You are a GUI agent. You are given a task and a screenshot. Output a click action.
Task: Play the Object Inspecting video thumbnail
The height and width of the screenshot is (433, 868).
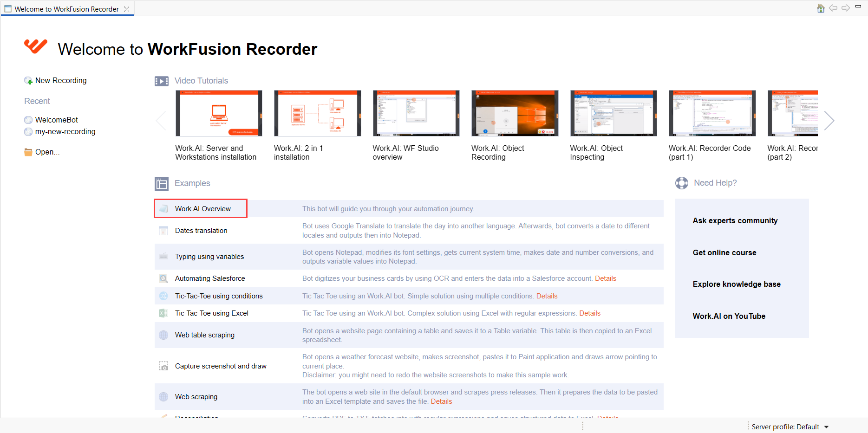[x=613, y=113]
